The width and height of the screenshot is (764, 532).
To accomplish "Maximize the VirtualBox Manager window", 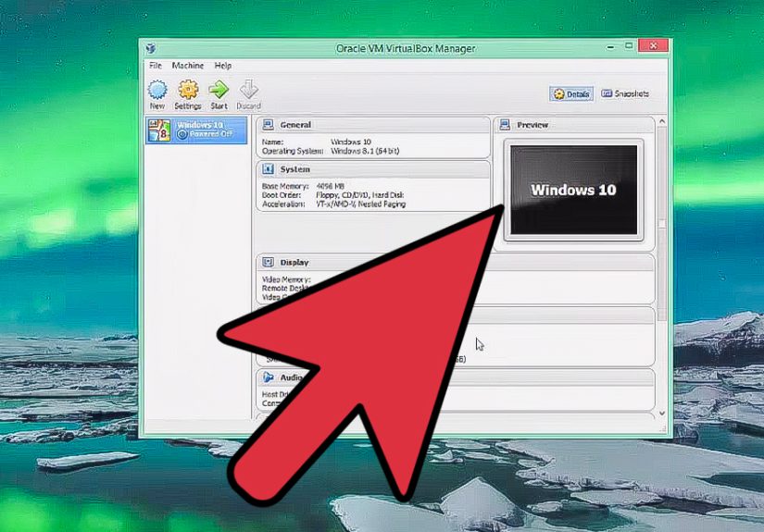I will [629, 45].
